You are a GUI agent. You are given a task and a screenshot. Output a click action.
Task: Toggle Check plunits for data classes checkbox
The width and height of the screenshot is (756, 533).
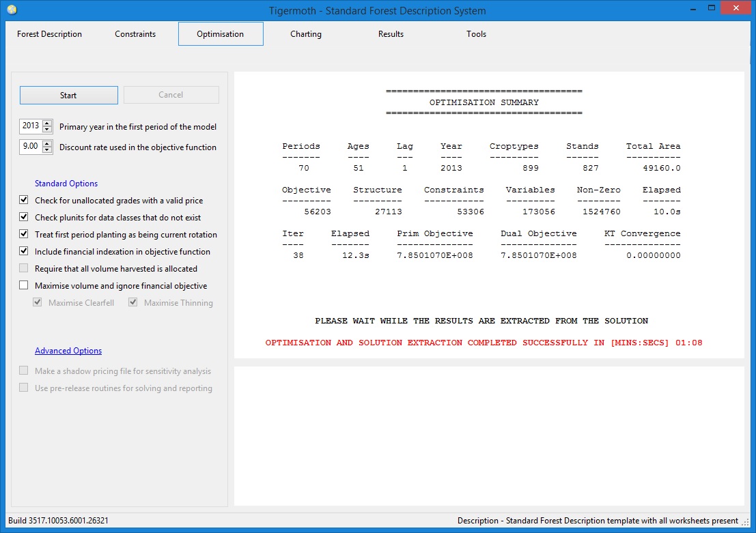[24, 217]
